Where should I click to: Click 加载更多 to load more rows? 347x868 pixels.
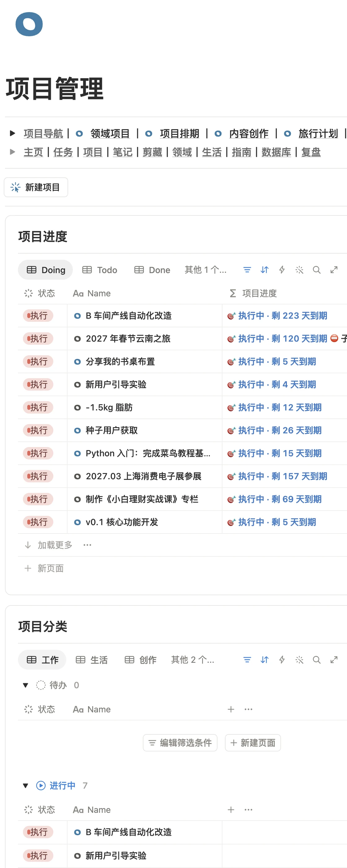pos(49,545)
